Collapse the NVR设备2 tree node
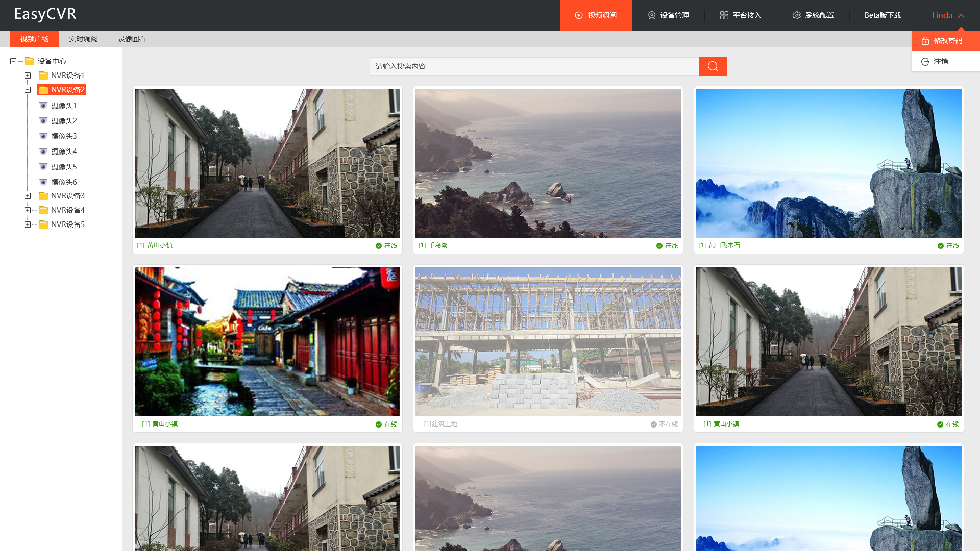Screen dimensions: 980x551 point(27,89)
